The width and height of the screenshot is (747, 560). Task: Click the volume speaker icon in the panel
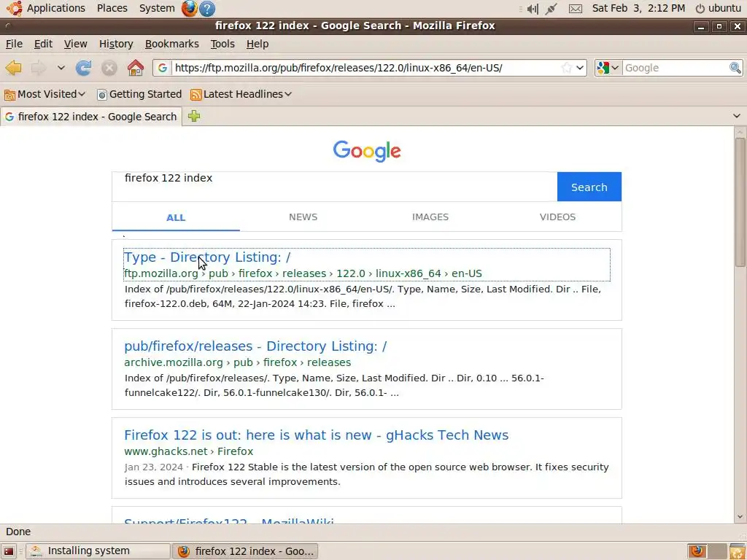532,9
